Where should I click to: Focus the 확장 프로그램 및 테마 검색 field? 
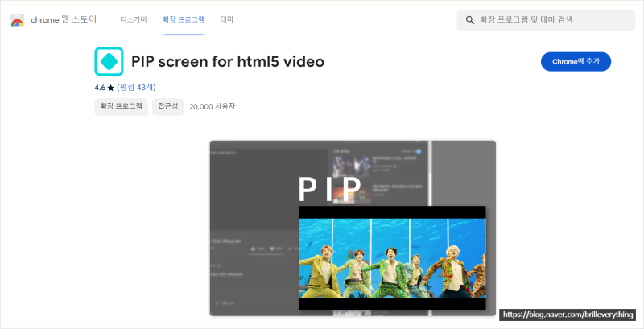point(546,20)
